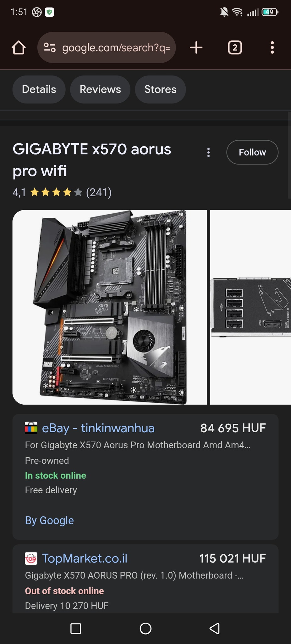Image resolution: width=291 pixels, height=644 pixels.
Task: Tap the site info icon in address bar
Action: [x=50, y=48]
